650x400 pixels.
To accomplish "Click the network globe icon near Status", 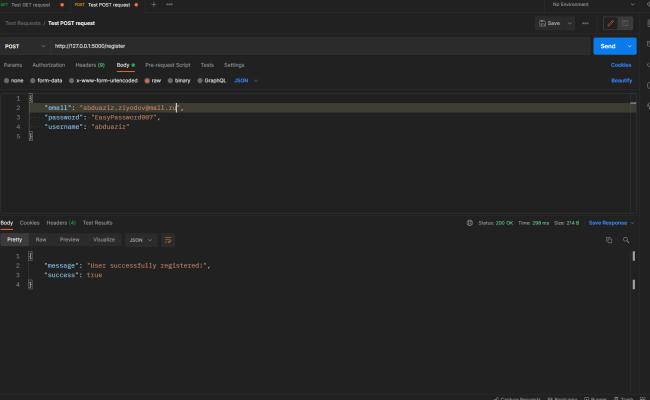I will coord(470,223).
